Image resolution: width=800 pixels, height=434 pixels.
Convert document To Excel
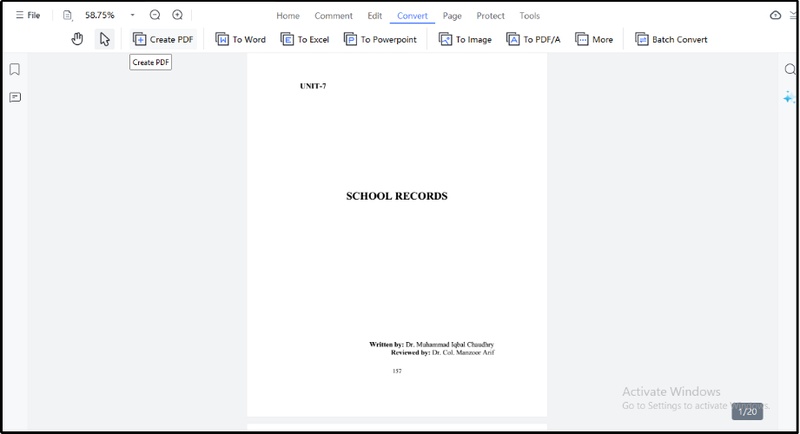[305, 39]
